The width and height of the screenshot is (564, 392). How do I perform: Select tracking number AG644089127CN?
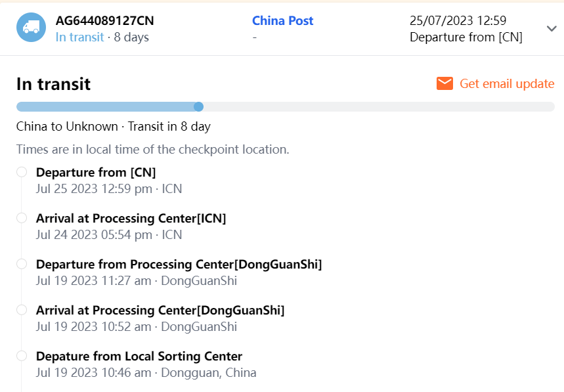(105, 20)
